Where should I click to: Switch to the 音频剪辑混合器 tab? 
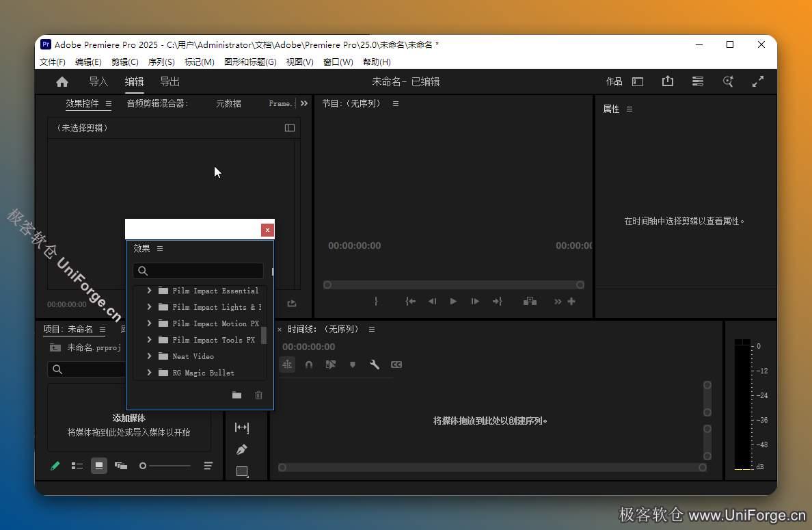coord(157,104)
